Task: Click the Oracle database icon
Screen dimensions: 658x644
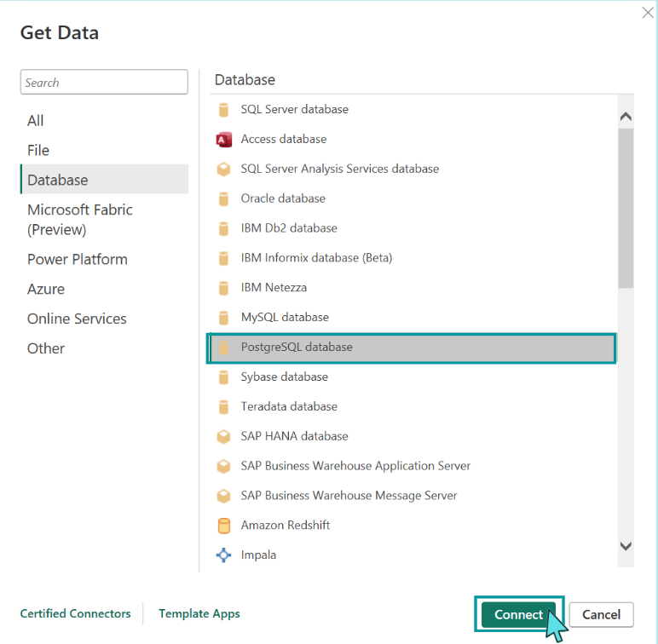Action: coord(223,198)
